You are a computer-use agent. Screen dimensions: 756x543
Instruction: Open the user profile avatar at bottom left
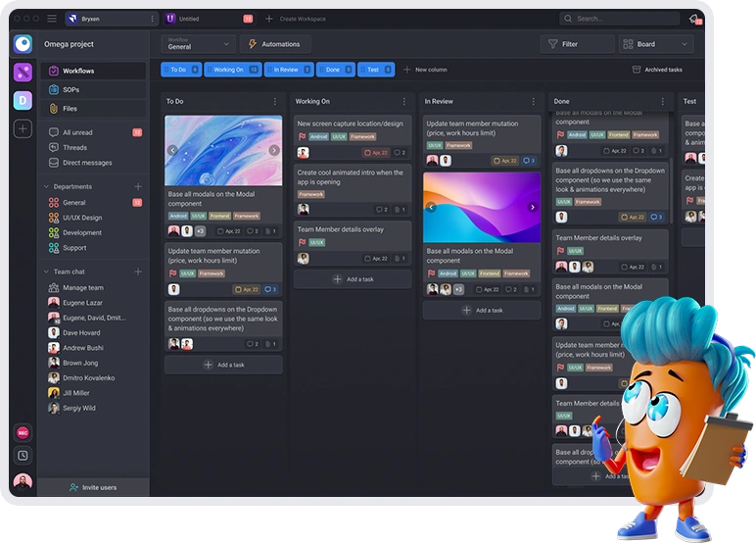23,481
